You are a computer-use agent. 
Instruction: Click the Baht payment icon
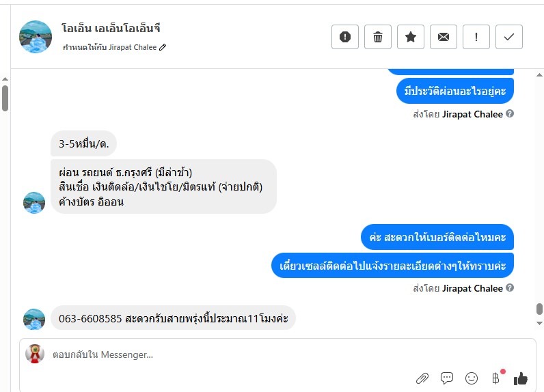496,378
